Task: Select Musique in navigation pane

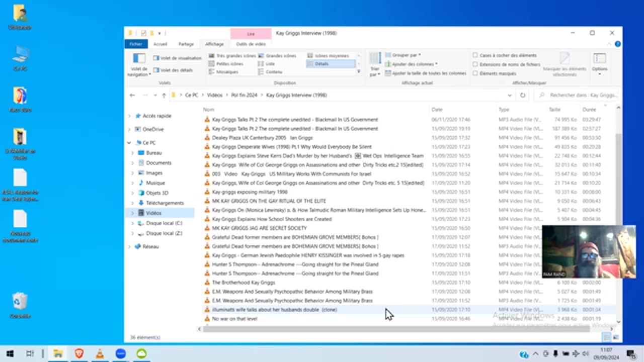Action: [x=155, y=183]
